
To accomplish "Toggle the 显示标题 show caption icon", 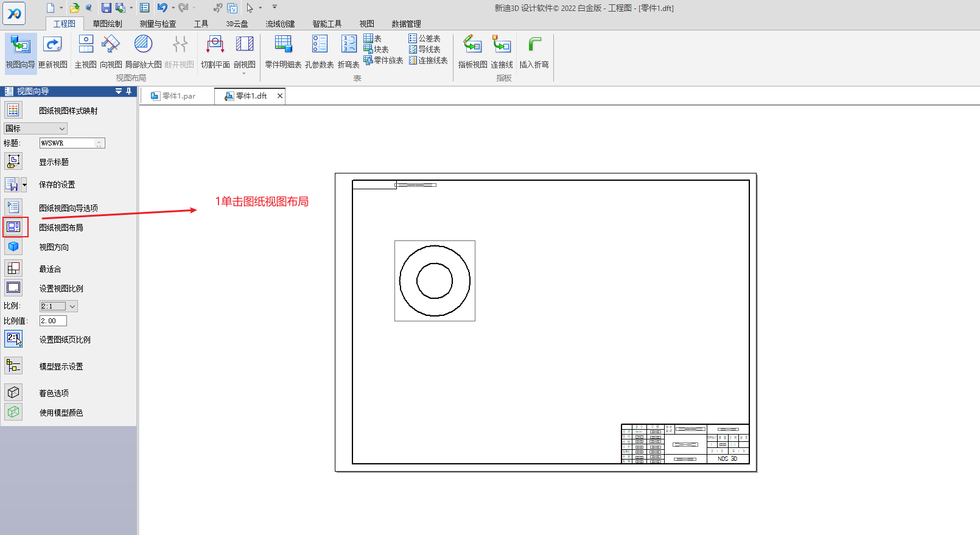I will tap(13, 161).
